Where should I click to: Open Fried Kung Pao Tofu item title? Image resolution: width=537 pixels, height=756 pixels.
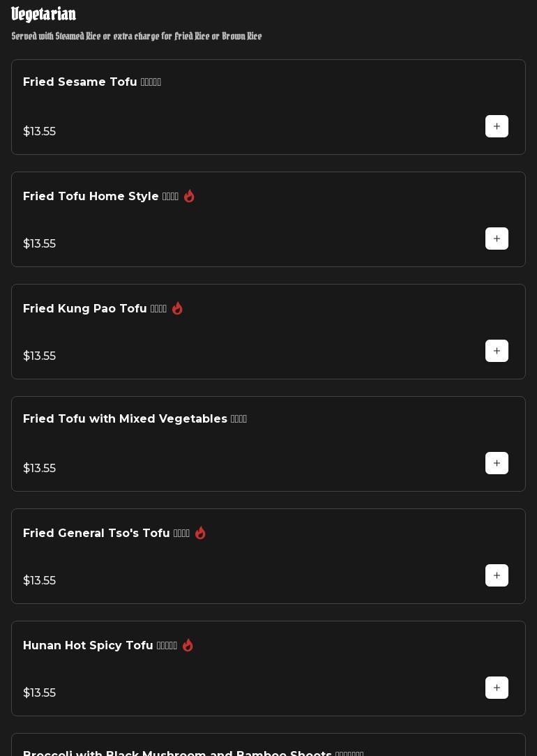point(85,309)
